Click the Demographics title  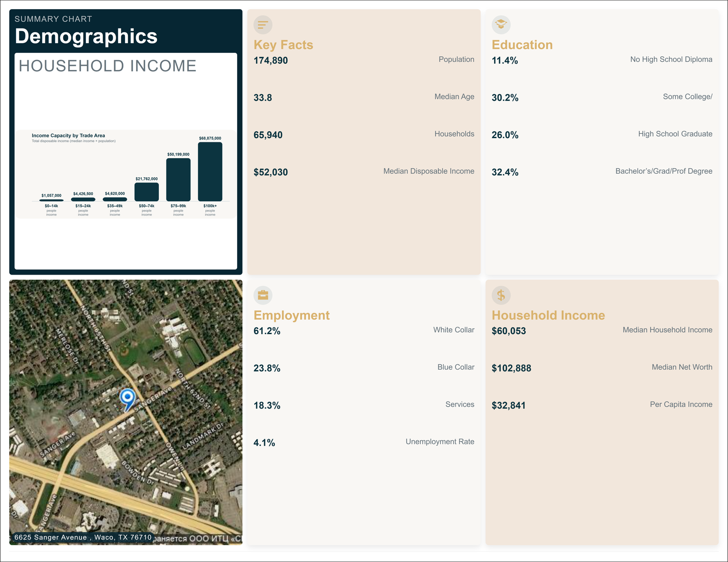(86, 36)
